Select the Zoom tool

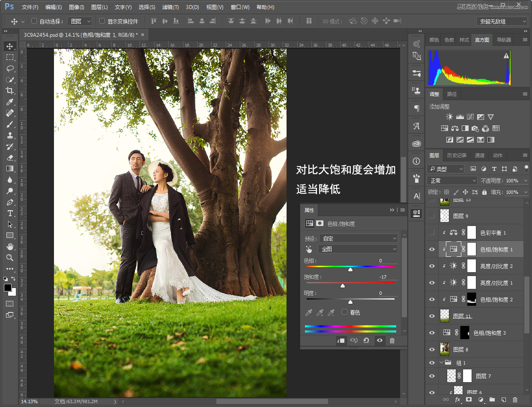(x=9, y=258)
